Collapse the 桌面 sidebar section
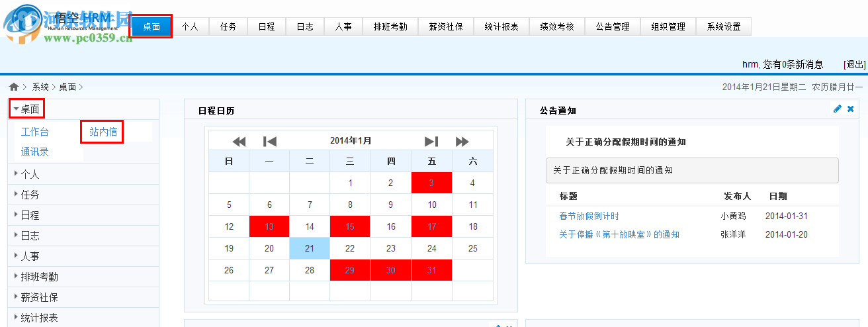This screenshot has width=868, height=327. 83,109
